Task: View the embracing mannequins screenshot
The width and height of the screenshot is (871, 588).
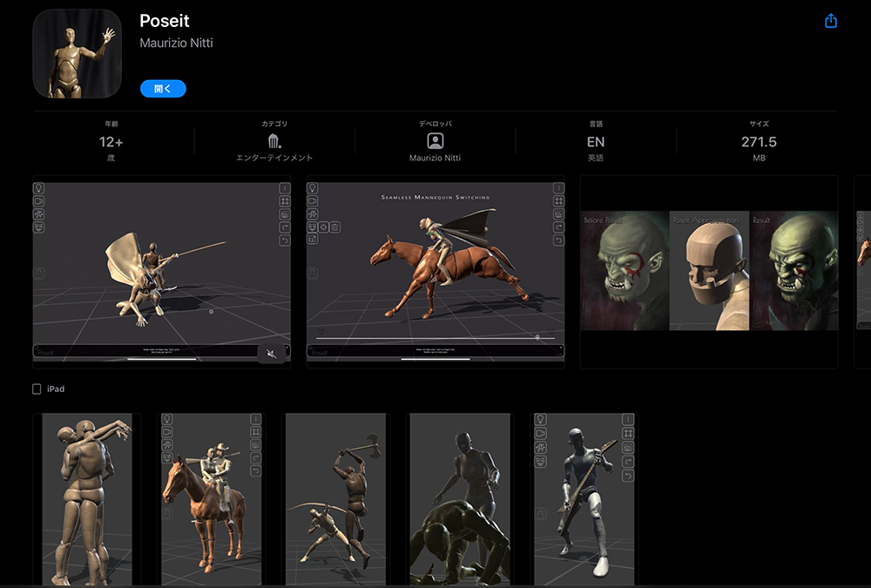Action: pos(86,499)
